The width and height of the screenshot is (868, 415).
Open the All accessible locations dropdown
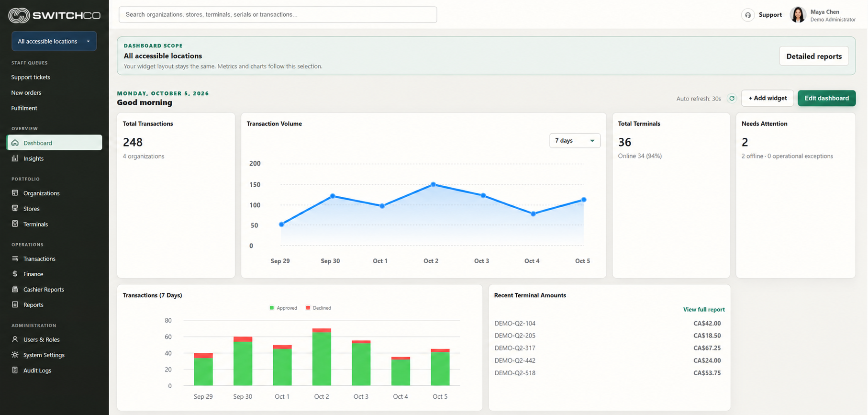click(x=54, y=41)
